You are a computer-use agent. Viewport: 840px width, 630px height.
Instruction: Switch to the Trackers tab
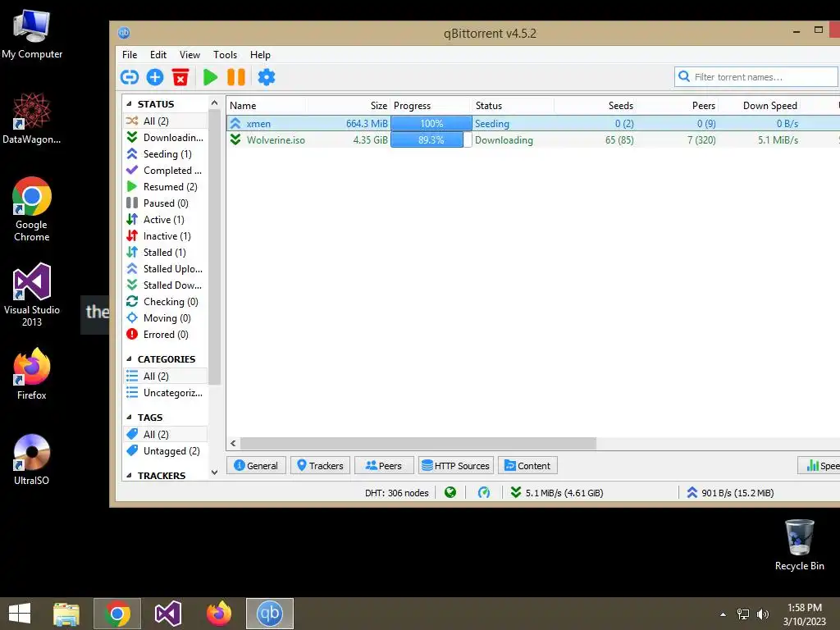(x=320, y=466)
